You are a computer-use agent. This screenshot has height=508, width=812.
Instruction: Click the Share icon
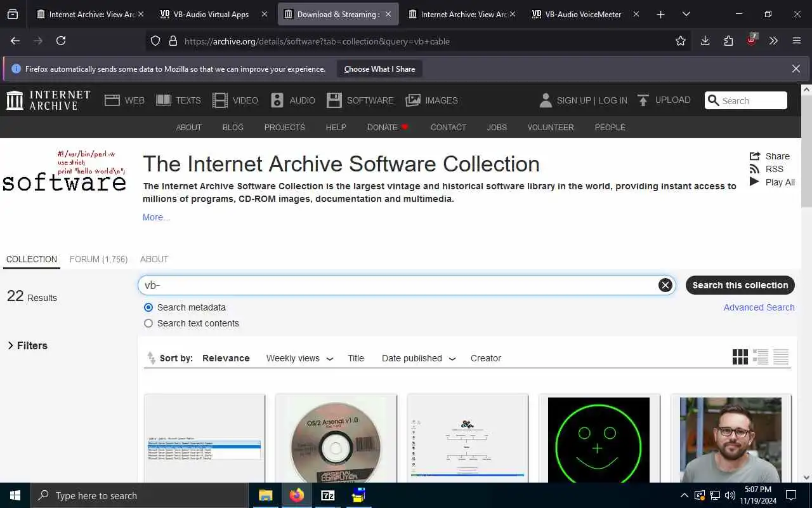[x=755, y=156]
